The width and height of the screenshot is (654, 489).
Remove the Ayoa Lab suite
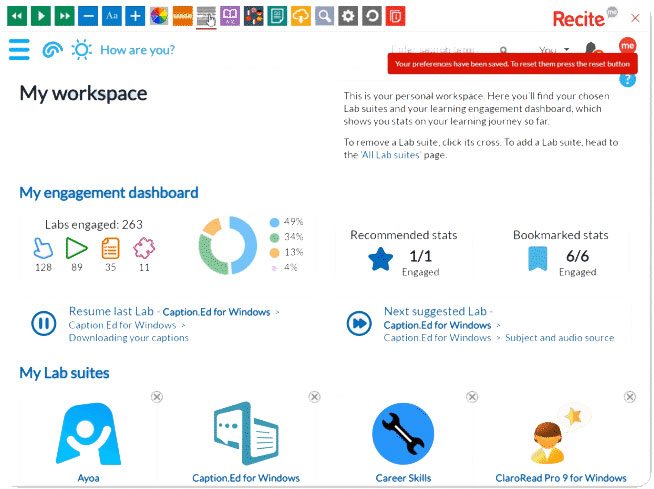pyautogui.click(x=157, y=397)
